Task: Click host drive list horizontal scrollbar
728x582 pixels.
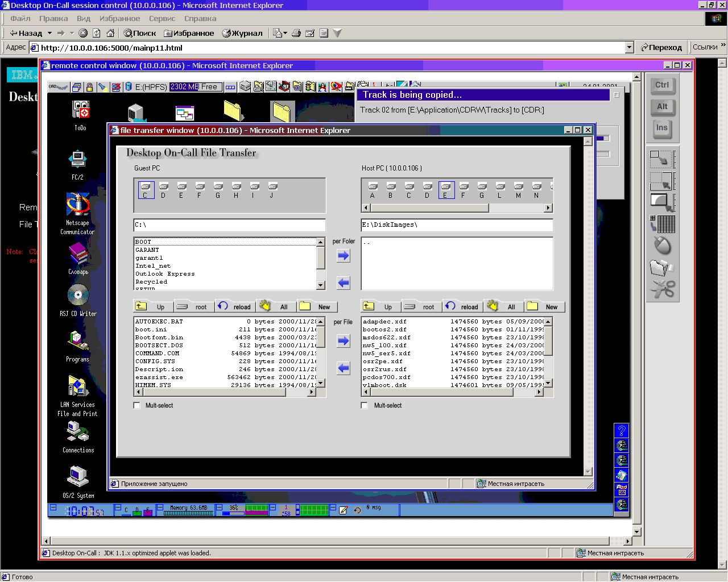Action: 457,208
